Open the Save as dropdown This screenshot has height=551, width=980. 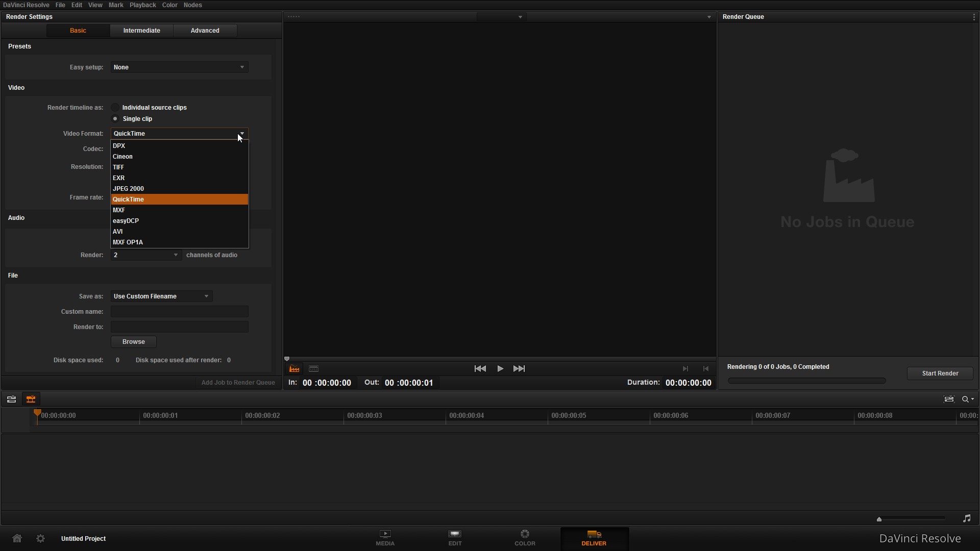coord(161,296)
